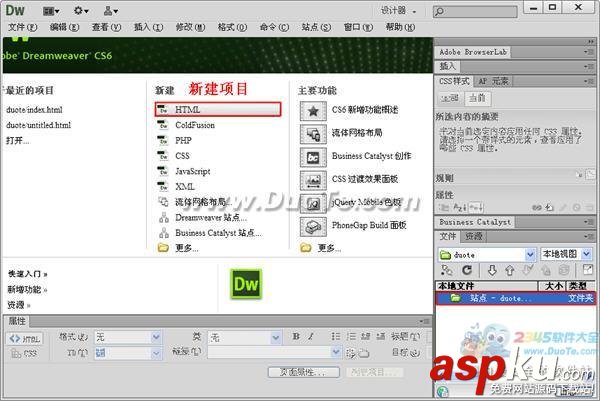Open the Business Catalyst 创作 icon
Viewport: 600px width, 401px height.
(x=313, y=157)
